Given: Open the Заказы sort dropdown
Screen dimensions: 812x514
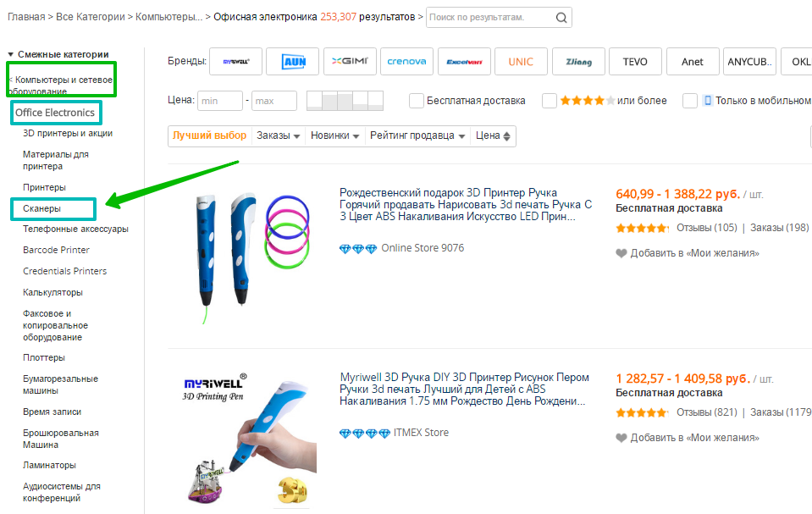Looking at the screenshot, I should pos(279,135).
